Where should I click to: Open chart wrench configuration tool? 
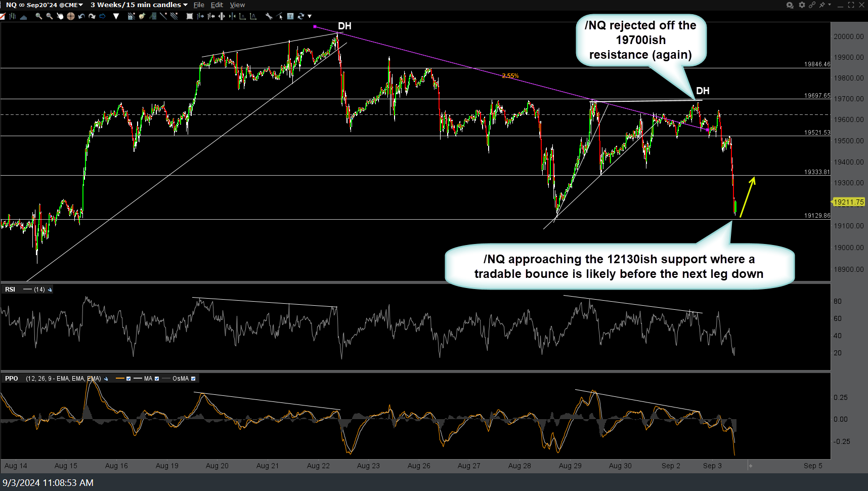269,16
